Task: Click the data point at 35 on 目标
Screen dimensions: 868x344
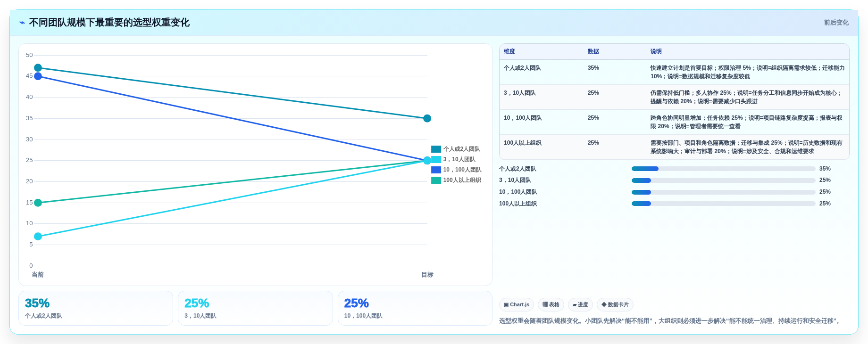Action: pyautogui.click(x=427, y=118)
